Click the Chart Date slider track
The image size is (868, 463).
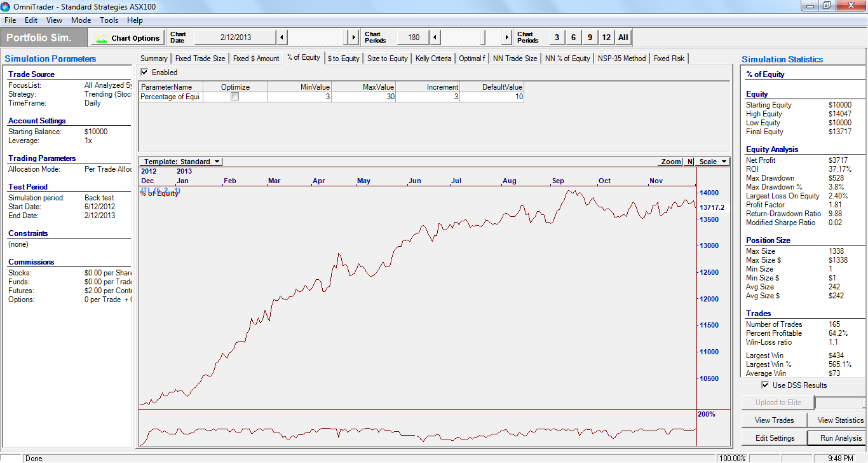pos(318,38)
